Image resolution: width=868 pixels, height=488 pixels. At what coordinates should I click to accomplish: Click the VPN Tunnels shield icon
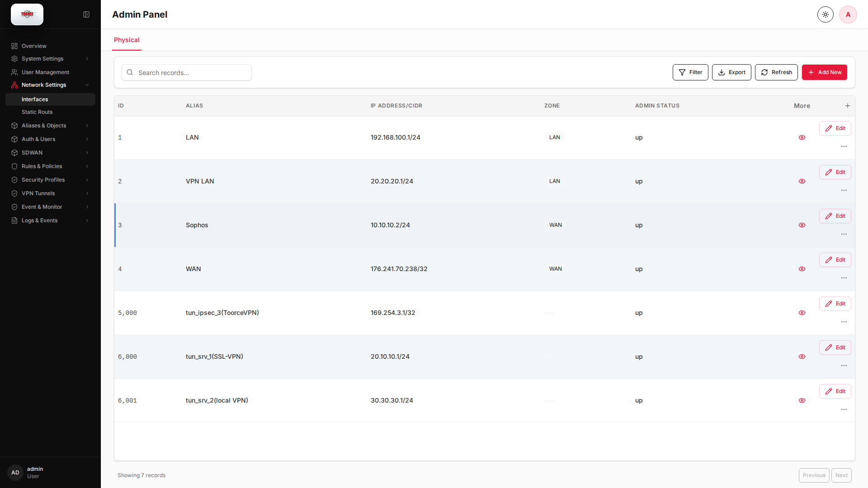pyautogui.click(x=14, y=193)
